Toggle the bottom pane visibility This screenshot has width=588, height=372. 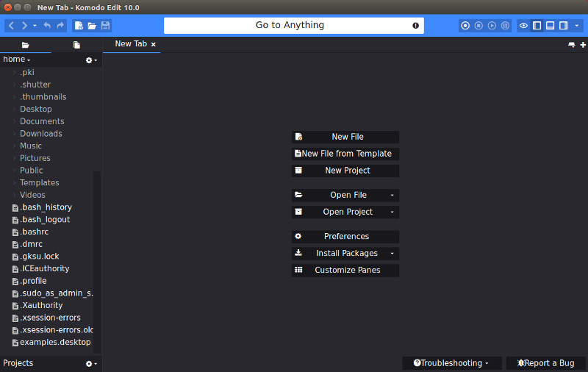(x=550, y=26)
